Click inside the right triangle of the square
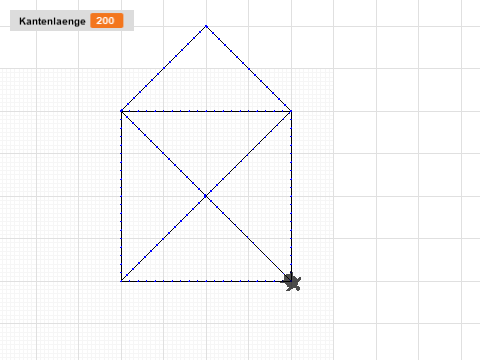This screenshot has height=360, width=480. (263, 196)
